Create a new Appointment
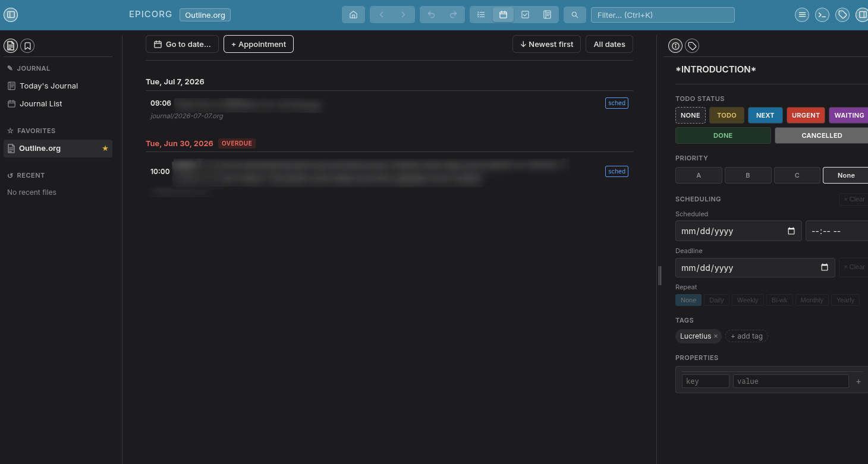Screen dimensions: 868x464 259,44
